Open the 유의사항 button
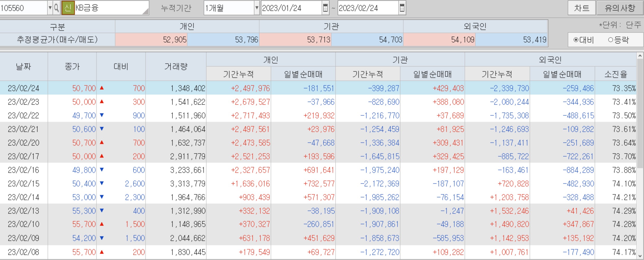Screen dimensions: 644x260 click(620, 8)
